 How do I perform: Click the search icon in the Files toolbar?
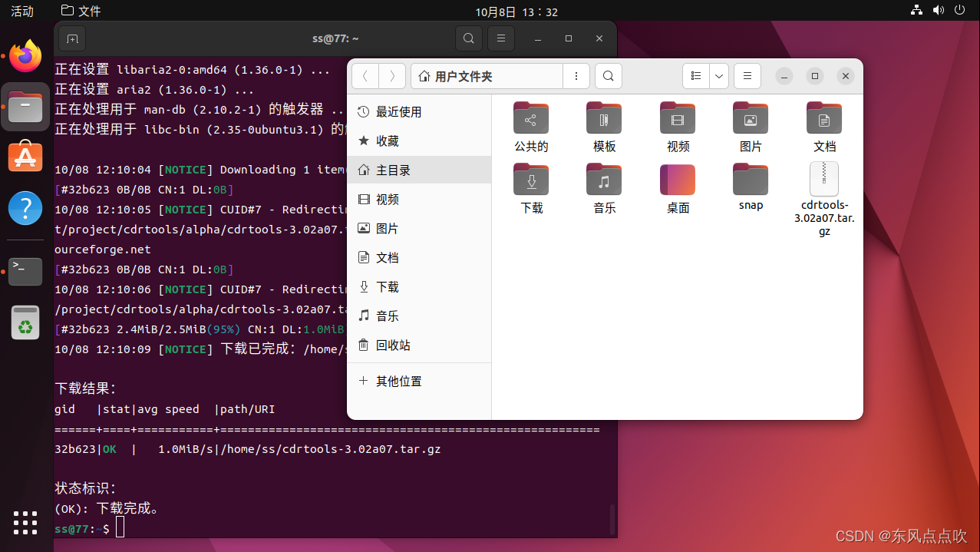click(608, 76)
